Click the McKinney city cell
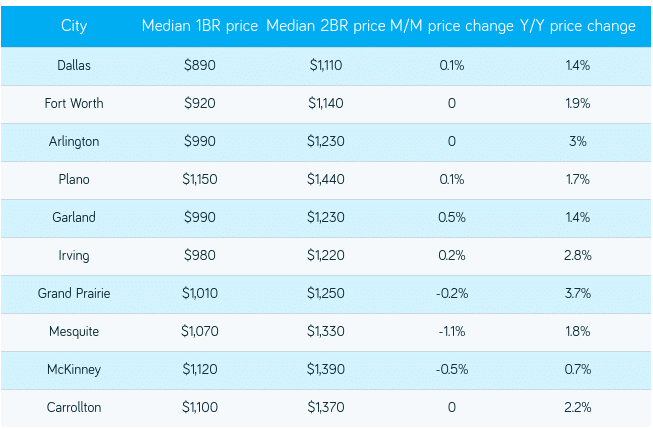Image resolution: width=653 pixels, height=430 pixels. 74,369
